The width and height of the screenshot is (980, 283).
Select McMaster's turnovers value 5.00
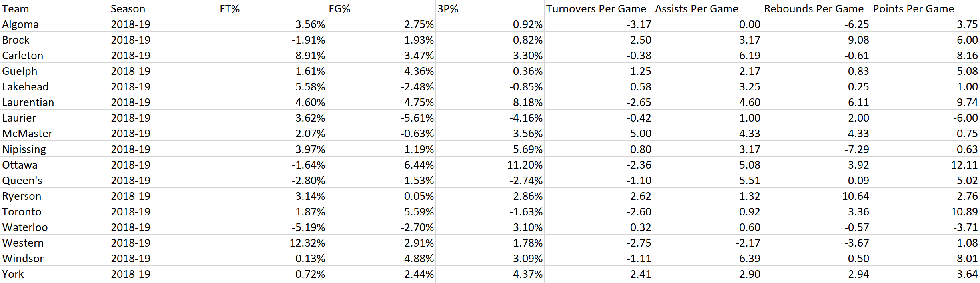640,134
